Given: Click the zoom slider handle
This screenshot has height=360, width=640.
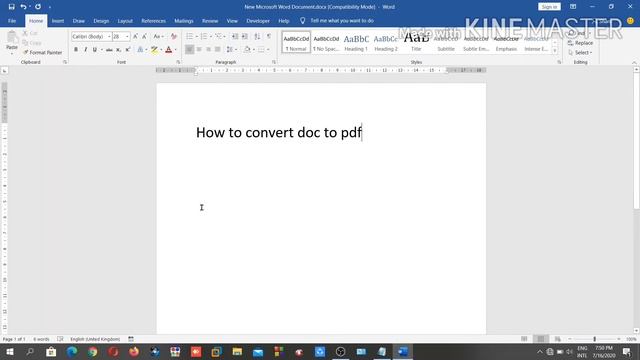Looking at the screenshot, I should click(x=594, y=339).
